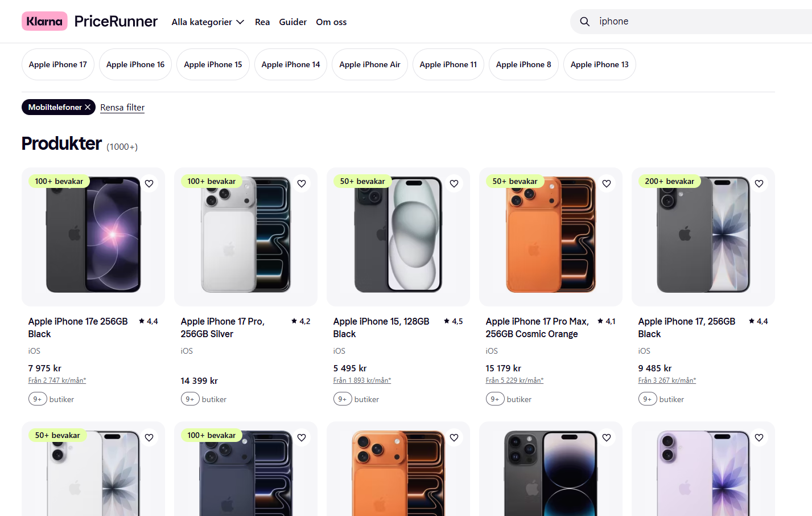
Task: Click the Klarna logo badge
Action: click(44, 21)
